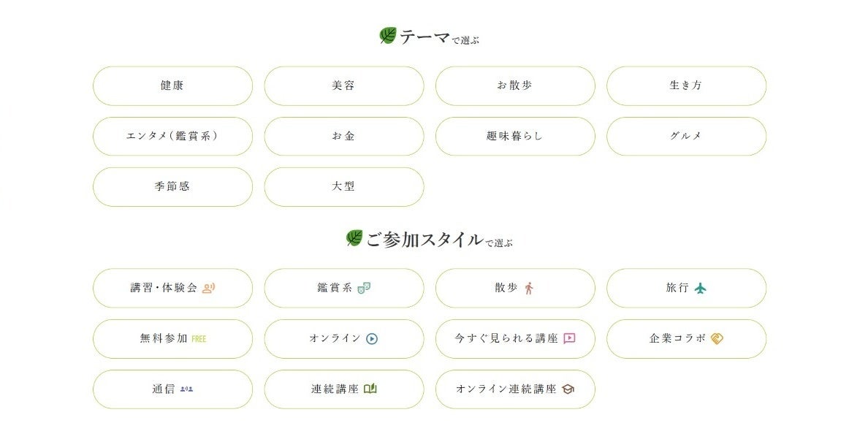Click the theater masks icon beside 鑑賞系

pyautogui.click(x=364, y=288)
